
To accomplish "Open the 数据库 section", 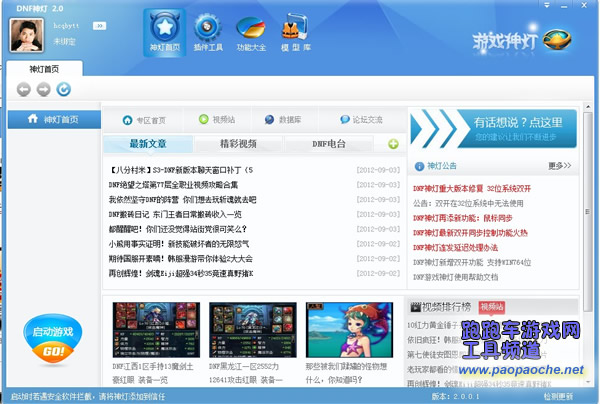I will pyautogui.click(x=283, y=119).
